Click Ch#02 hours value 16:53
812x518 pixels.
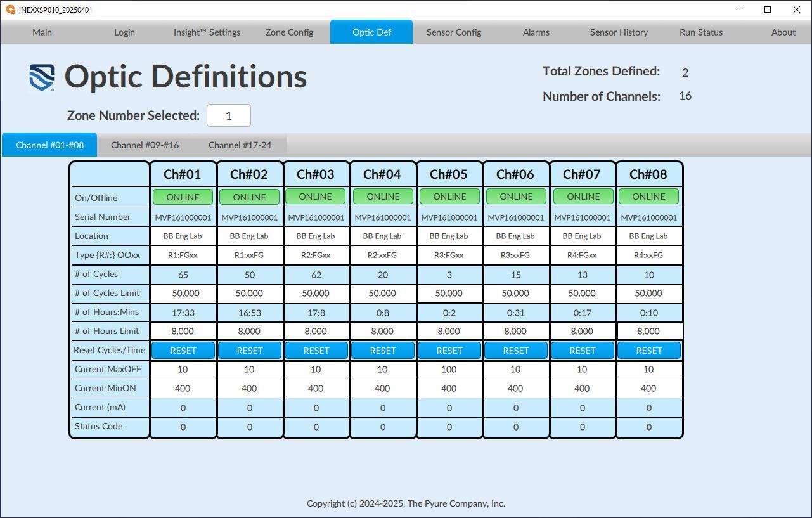(x=249, y=313)
